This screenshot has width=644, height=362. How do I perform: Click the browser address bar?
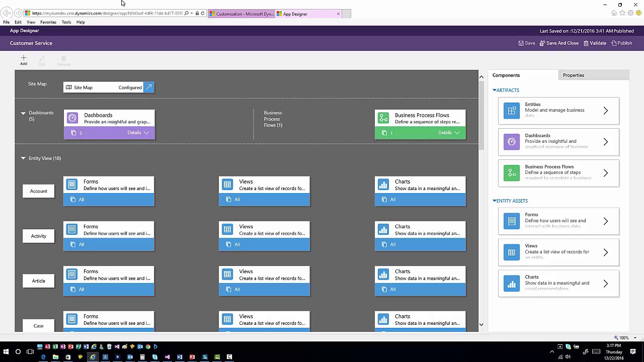(107, 14)
